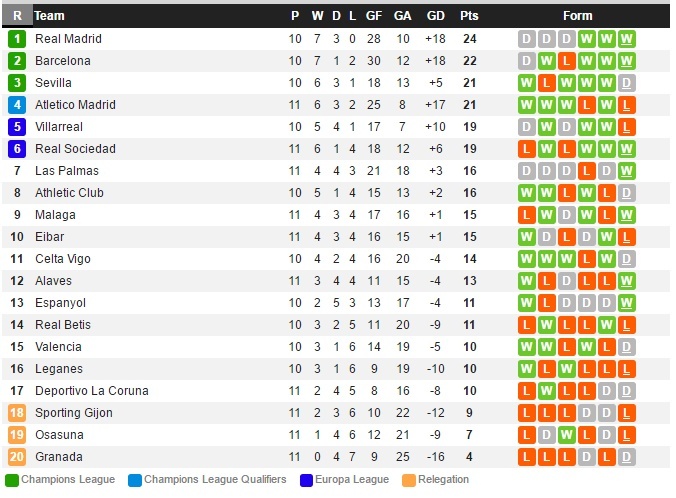676x498 pixels.
Task: Sort by the Team column header
Action: pos(50,15)
